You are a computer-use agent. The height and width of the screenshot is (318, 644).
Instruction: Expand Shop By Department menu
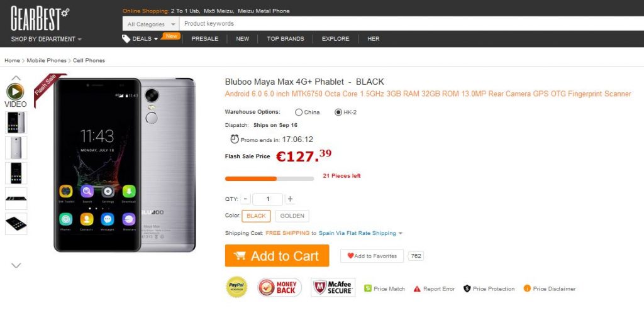pos(46,39)
